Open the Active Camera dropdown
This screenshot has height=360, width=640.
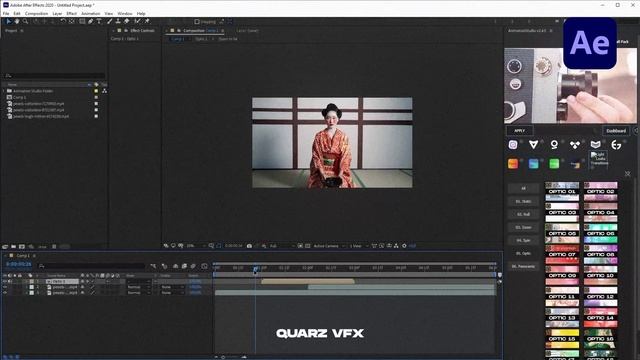tap(329, 246)
